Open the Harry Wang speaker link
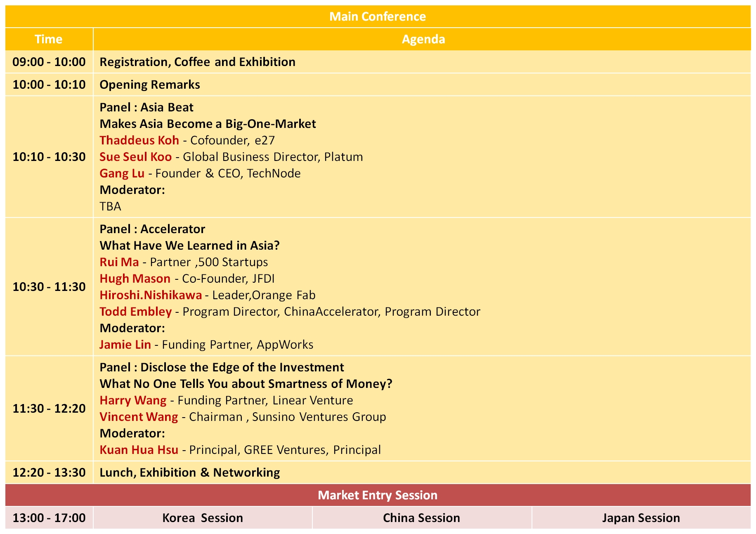 click(133, 400)
